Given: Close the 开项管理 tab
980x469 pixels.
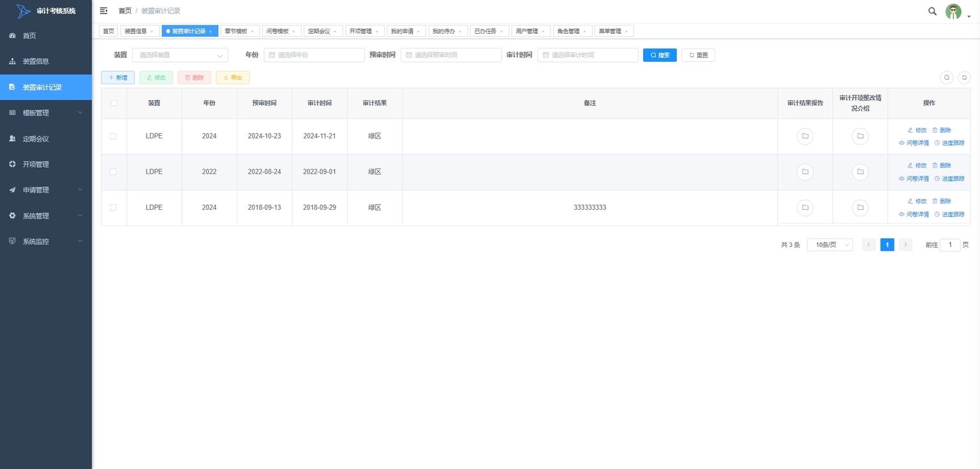Looking at the screenshot, I should click(x=376, y=31).
